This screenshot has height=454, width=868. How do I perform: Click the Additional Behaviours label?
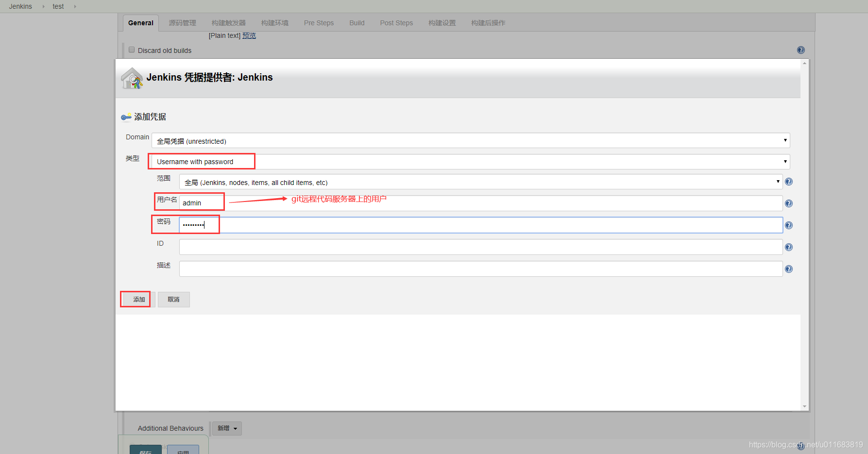coord(170,428)
